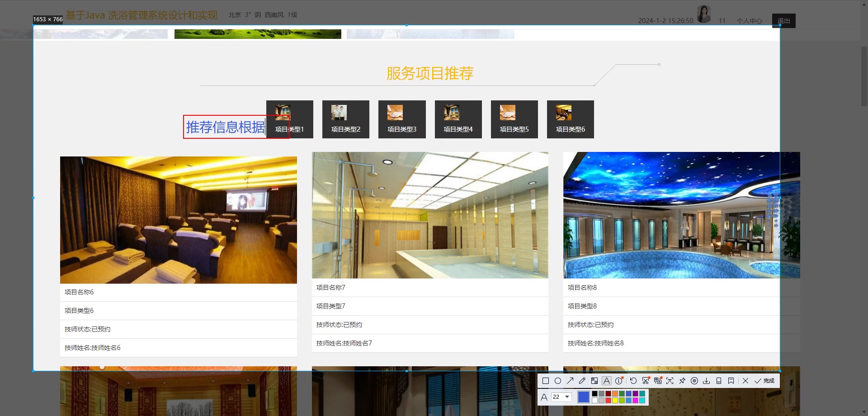Open the 项目名称8 starry pool image

[682, 215]
